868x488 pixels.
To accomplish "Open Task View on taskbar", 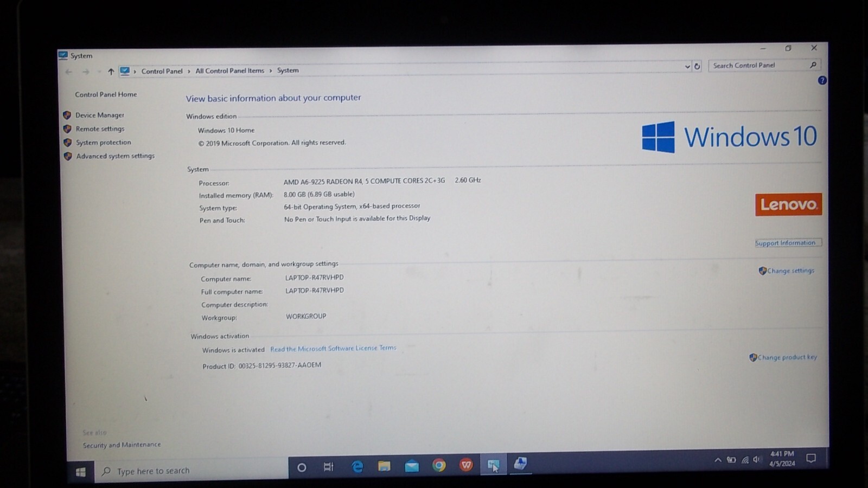I will tap(329, 467).
